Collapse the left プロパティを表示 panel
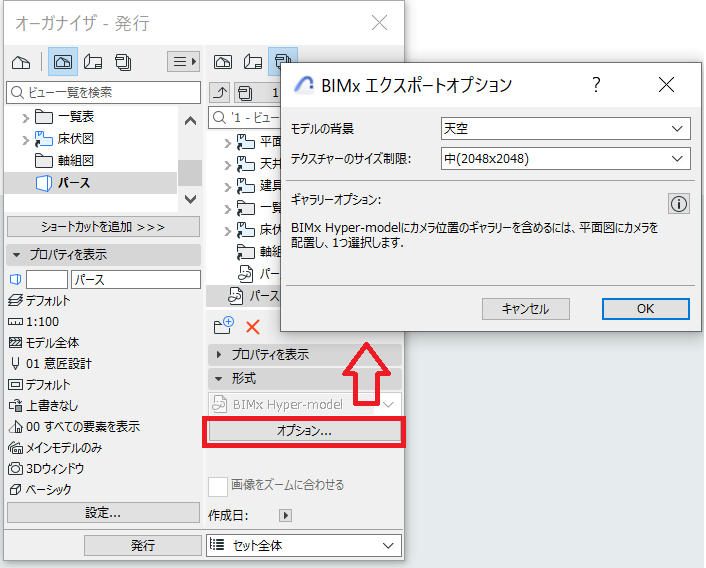706x568 pixels. coord(17,255)
